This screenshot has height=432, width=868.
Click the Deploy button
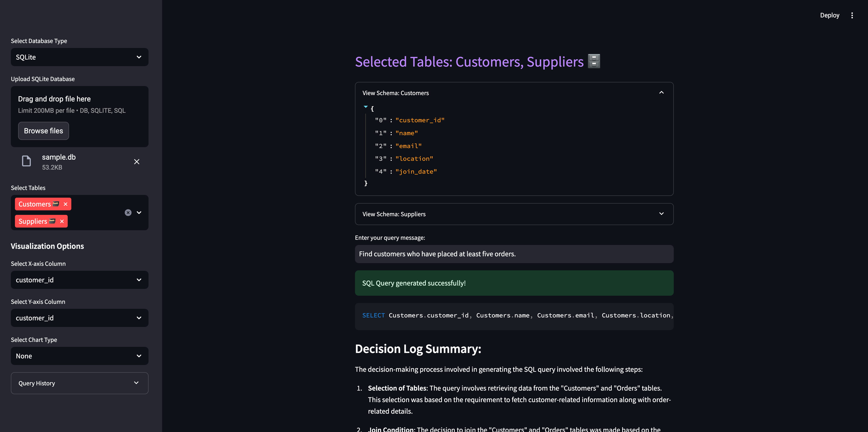(829, 15)
